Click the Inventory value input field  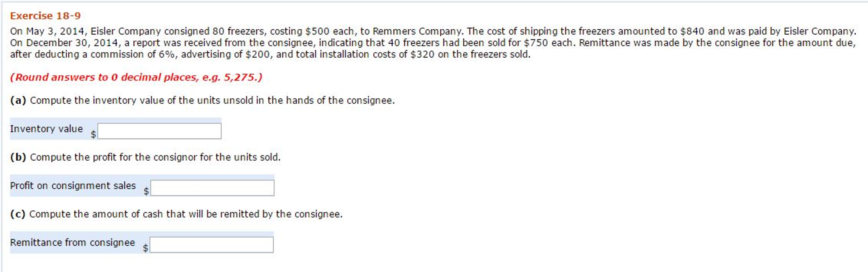[x=159, y=131]
